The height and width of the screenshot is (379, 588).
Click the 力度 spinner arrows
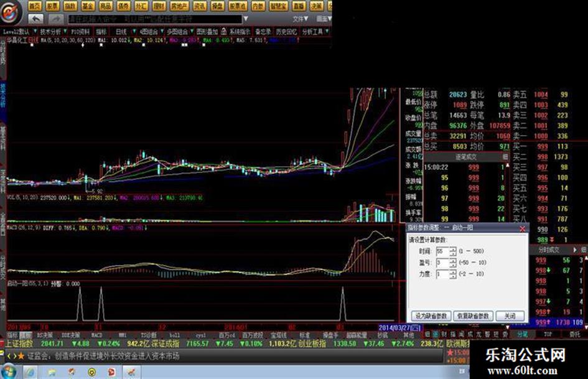coord(452,274)
